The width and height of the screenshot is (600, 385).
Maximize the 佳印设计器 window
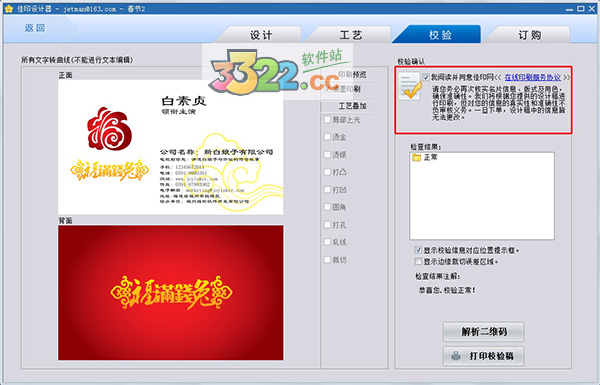[581, 8]
